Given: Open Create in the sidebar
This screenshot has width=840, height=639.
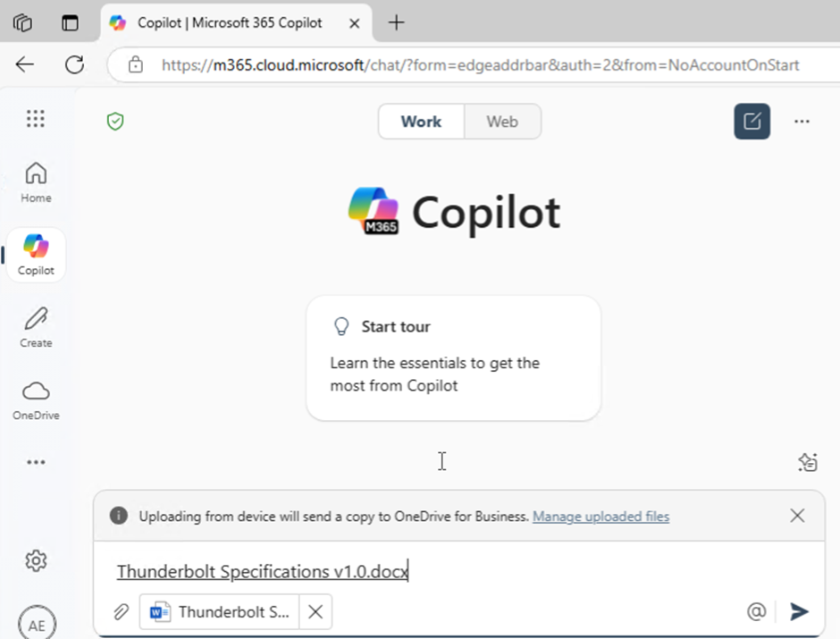Looking at the screenshot, I should point(36,327).
